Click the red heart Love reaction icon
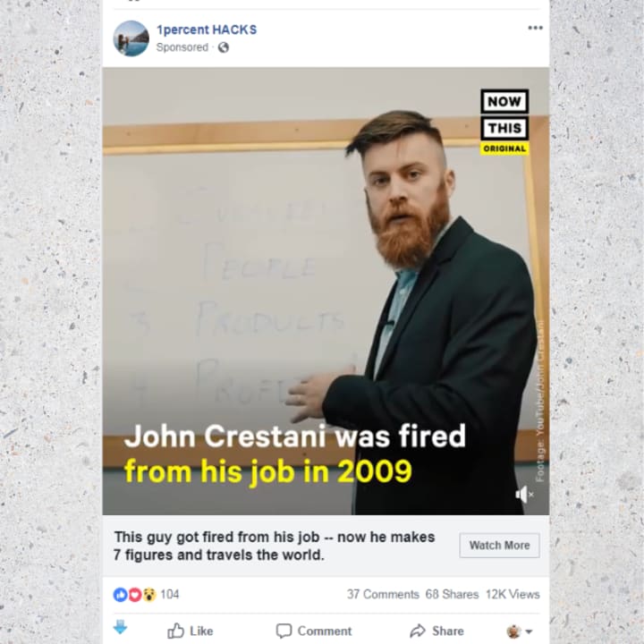The image size is (644, 644). [135, 594]
